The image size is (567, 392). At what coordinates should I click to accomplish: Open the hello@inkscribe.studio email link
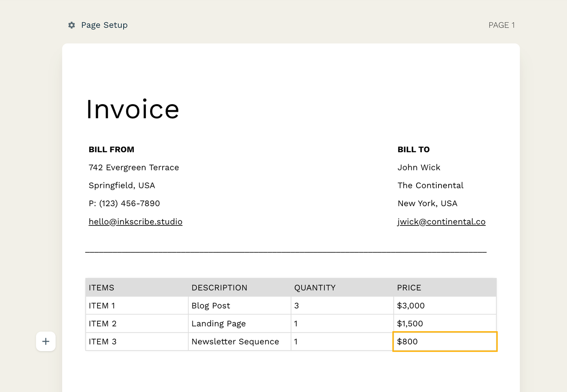[135, 222]
